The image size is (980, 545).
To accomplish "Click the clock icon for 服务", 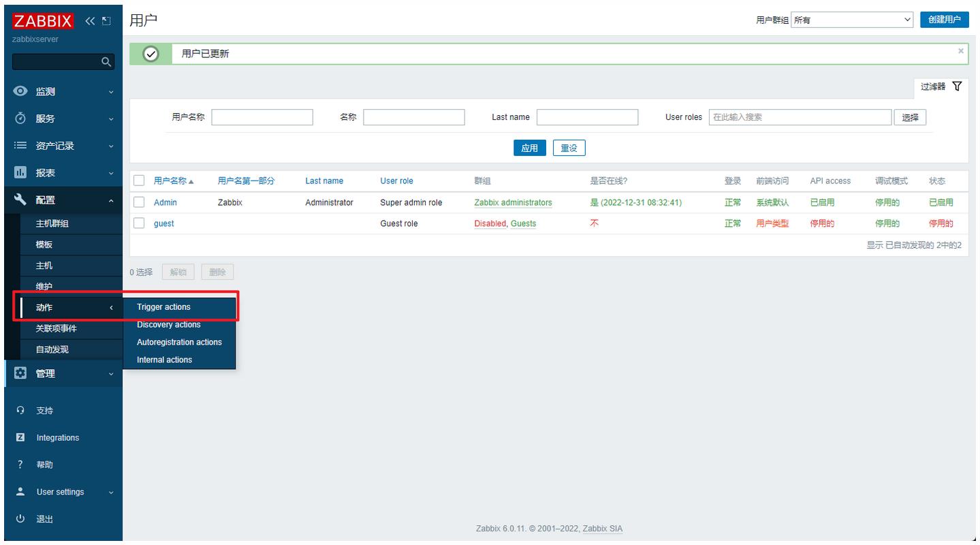I will (20, 119).
